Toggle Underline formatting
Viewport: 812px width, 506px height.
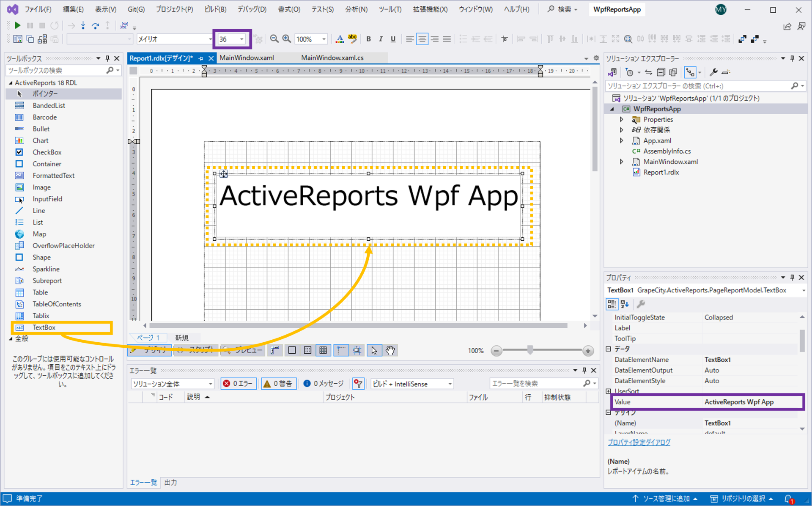(393, 39)
